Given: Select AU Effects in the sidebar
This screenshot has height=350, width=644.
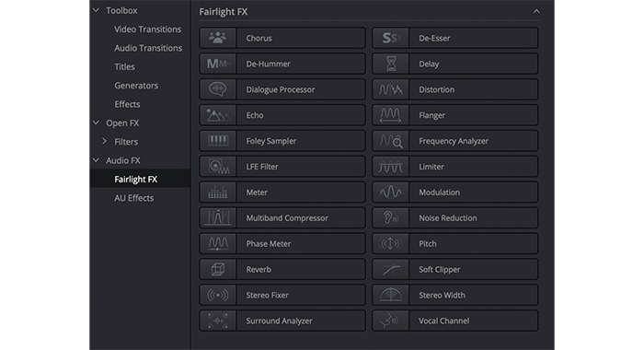Looking at the screenshot, I should (x=134, y=198).
